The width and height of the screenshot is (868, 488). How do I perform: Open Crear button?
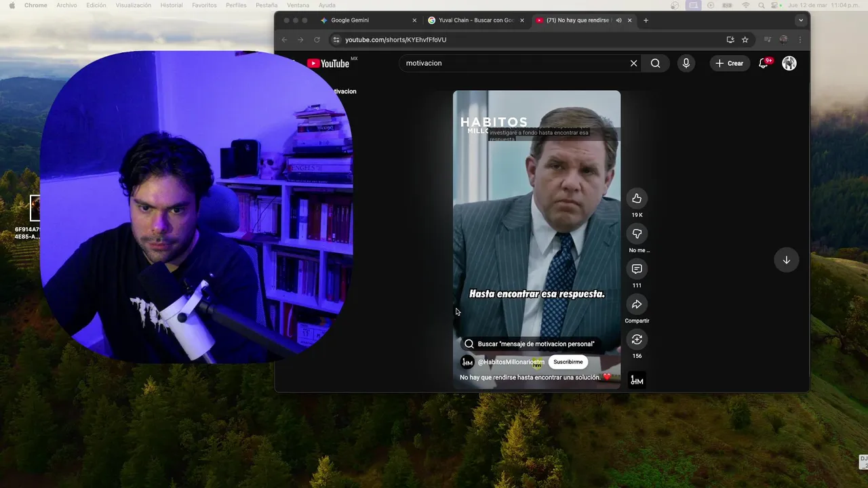(730, 63)
